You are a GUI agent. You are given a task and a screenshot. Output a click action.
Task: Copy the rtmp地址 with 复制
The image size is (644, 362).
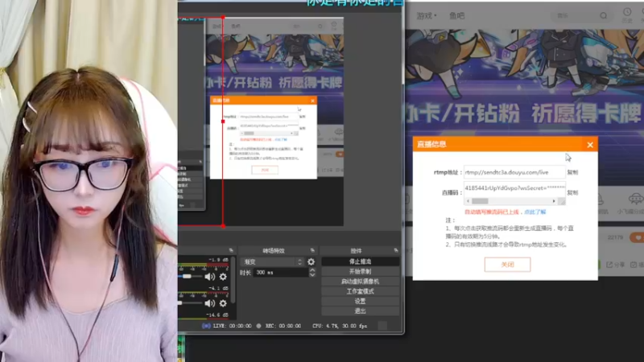(572, 172)
